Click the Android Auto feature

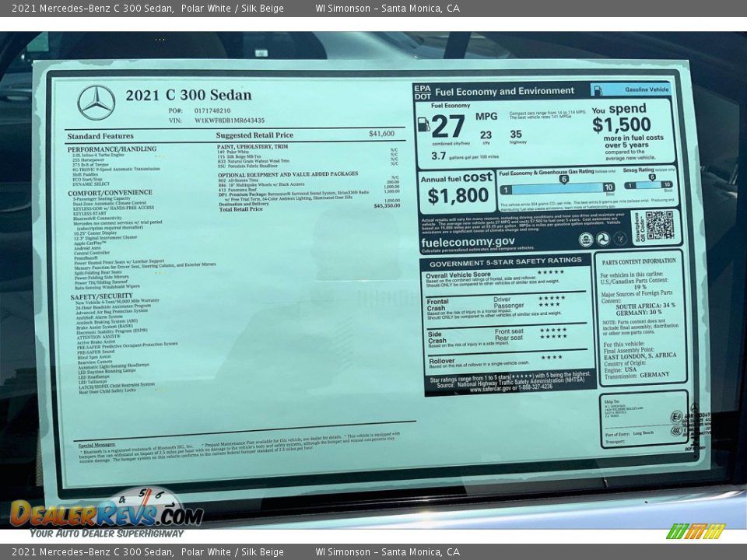87,248
